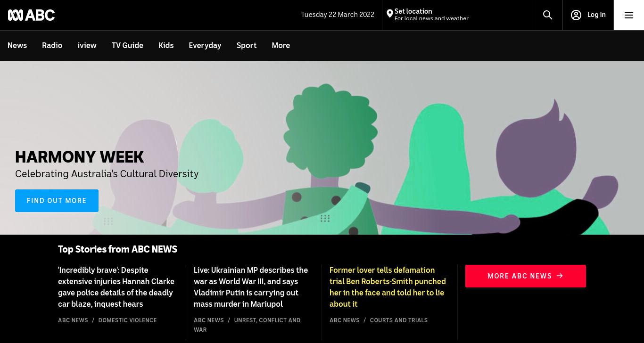This screenshot has width=644, height=343.
Task: Expand the More navigation menu
Action: click(x=281, y=46)
